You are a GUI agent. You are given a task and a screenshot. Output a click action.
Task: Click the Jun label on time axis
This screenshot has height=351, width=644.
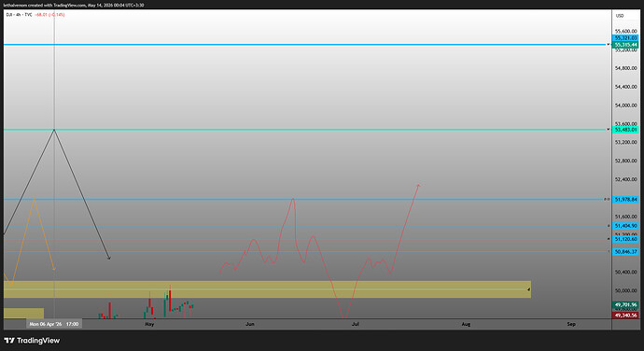pos(250,324)
